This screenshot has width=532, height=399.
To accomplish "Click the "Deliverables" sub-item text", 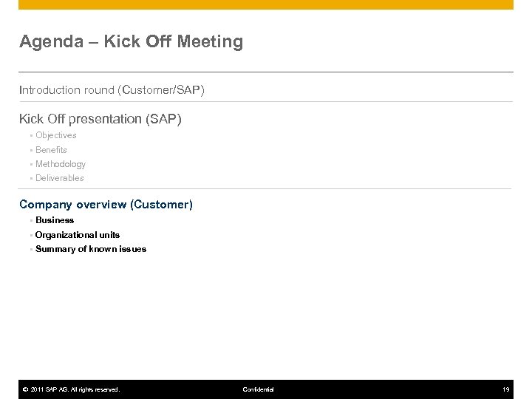I will 59,178.
